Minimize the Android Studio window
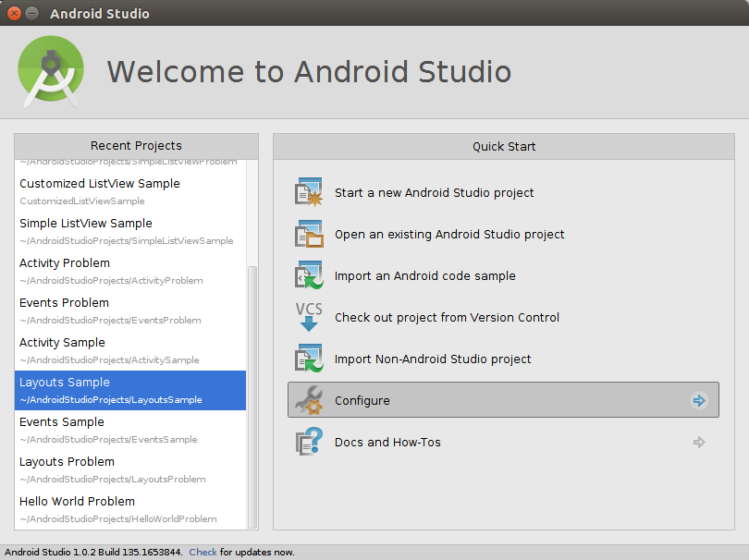 tap(32, 13)
